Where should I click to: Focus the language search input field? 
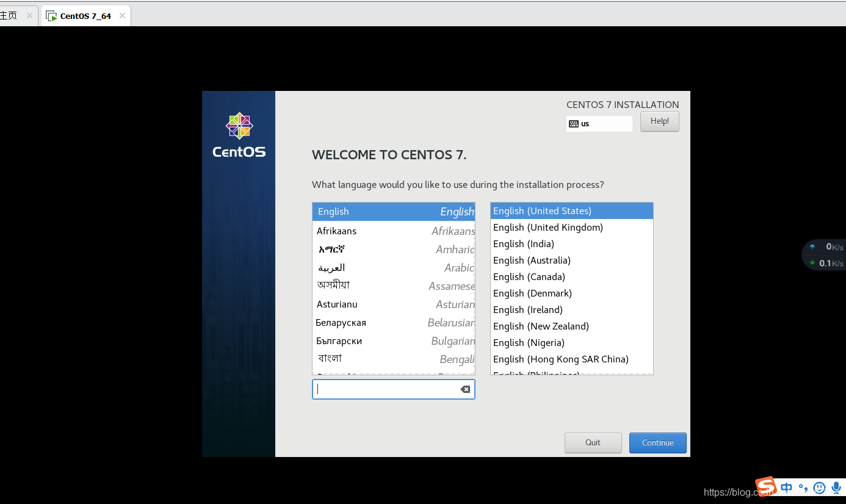point(393,389)
